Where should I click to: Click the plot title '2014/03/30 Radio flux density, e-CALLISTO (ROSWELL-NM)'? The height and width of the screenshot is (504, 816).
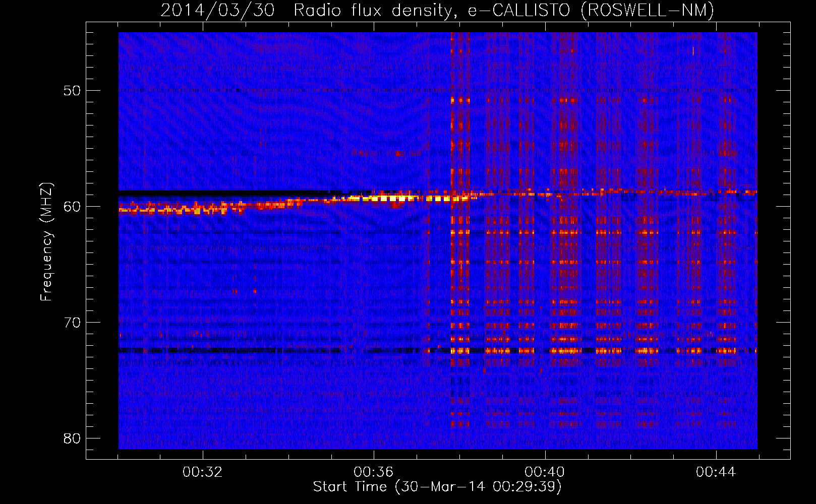[437, 10]
